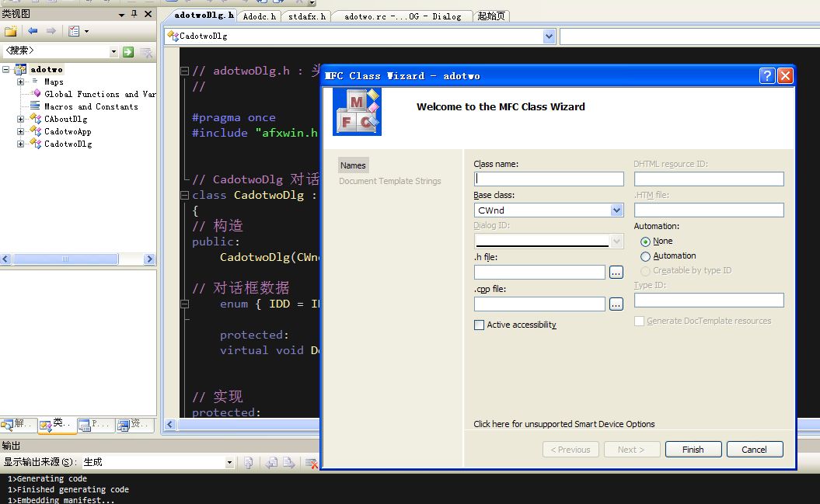Select the None automation radio button
Screen dimensions: 820x504
click(x=645, y=242)
